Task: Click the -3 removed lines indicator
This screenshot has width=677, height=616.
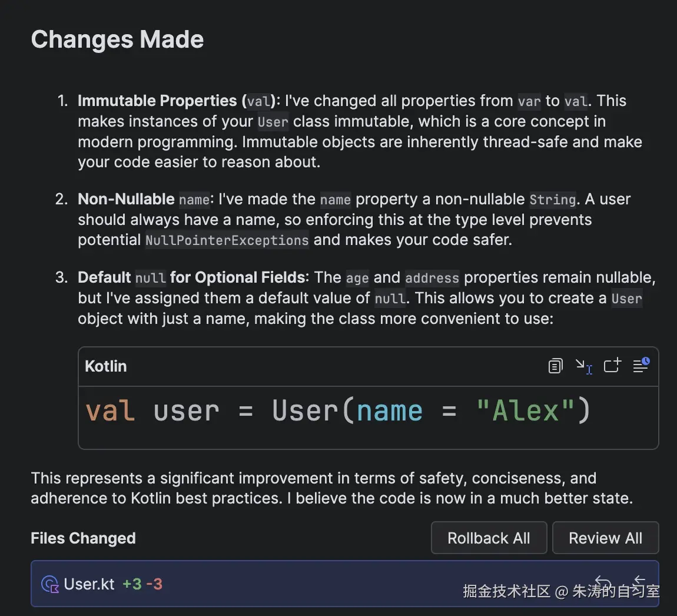Action: coord(154,584)
